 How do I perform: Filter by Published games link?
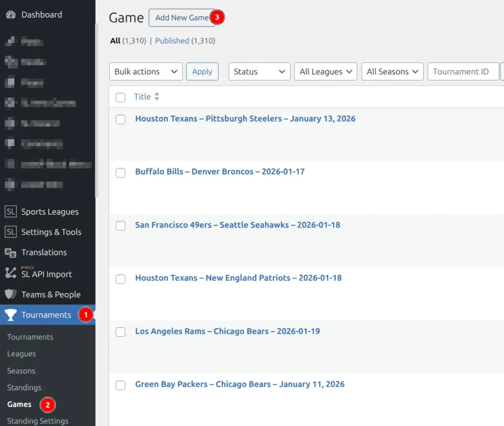click(172, 41)
